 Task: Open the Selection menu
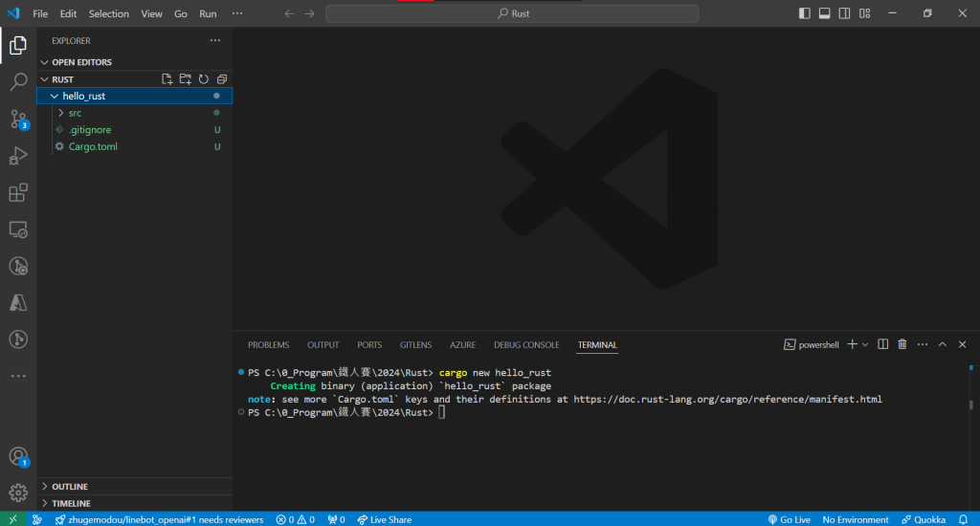pos(109,13)
